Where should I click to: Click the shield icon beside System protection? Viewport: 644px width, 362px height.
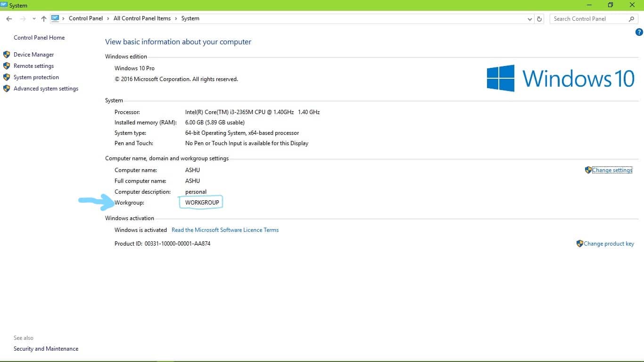7,77
